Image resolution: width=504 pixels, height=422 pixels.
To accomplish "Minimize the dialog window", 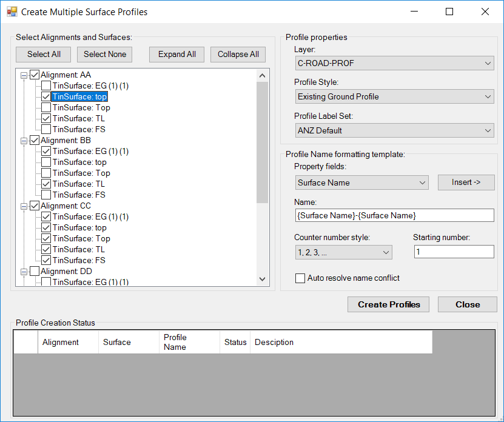I will [x=414, y=12].
